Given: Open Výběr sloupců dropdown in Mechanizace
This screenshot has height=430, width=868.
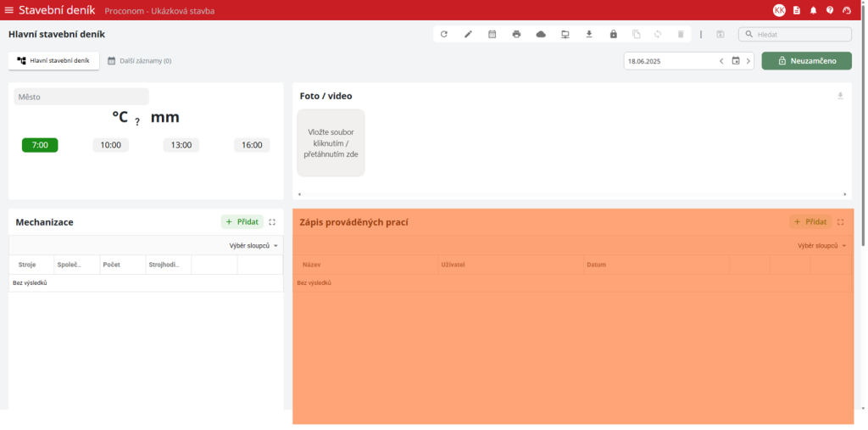Looking at the screenshot, I should point(253,246).
